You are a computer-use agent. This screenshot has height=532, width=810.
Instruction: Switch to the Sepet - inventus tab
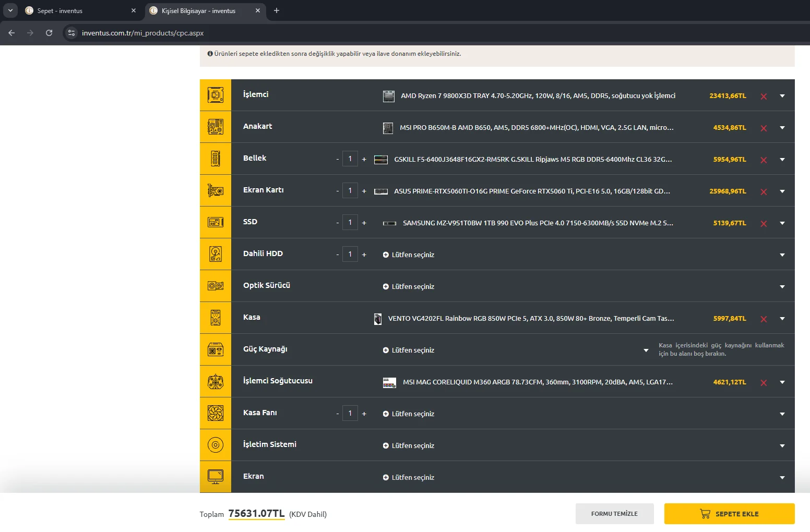pos(81,11)
